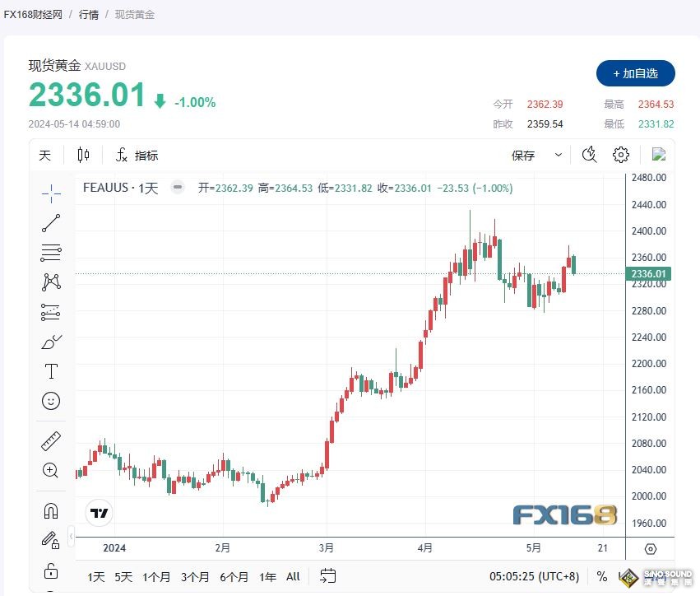This screenshot has height=596, width=700.
Task: Select the trend line drawing tool
Action: 50,222
